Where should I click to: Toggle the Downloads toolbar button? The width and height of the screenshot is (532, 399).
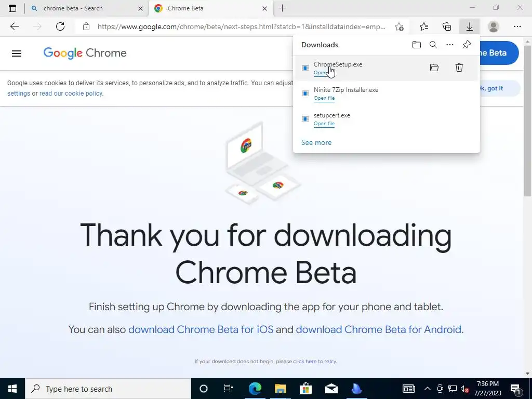470,26
